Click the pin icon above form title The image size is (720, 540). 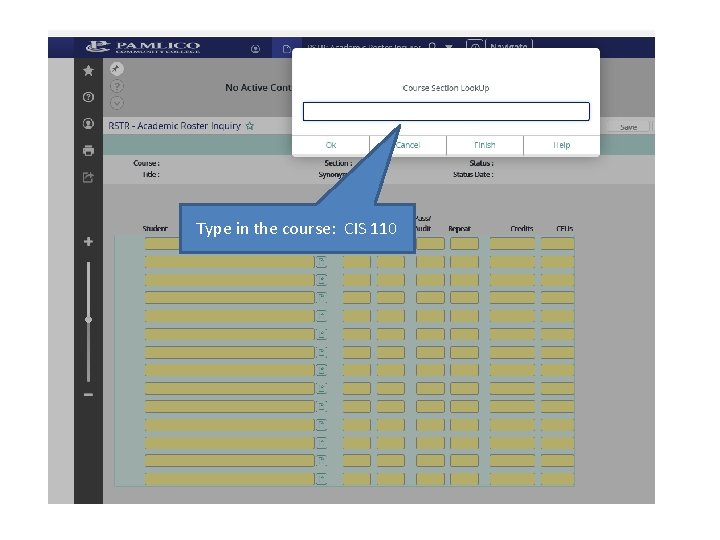point(117,69)
